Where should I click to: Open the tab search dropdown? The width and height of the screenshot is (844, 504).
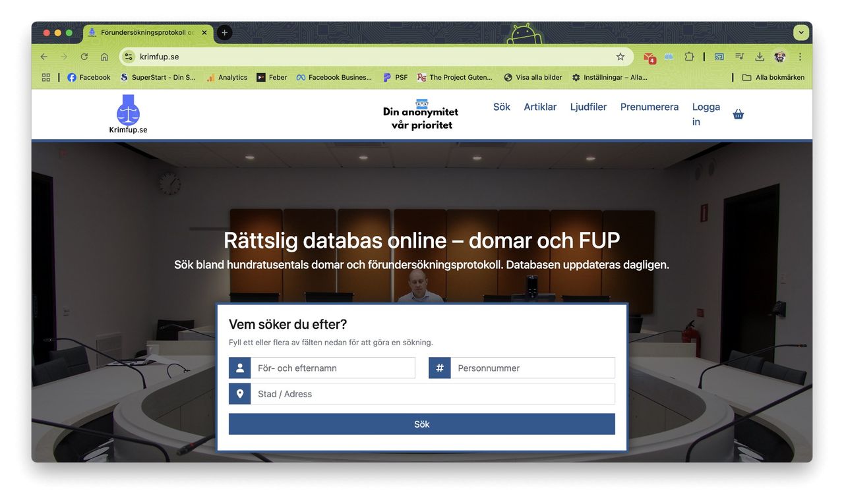click(x=801, y=32)
